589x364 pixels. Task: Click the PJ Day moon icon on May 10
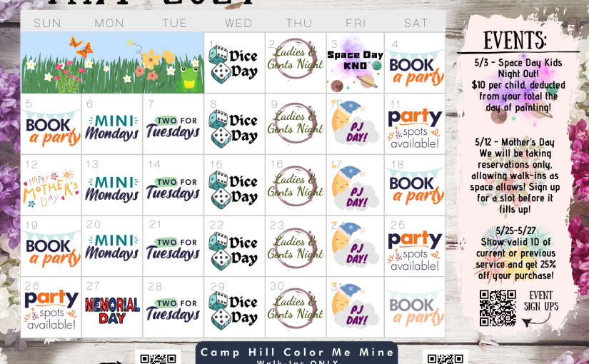[x=355, y=123]
